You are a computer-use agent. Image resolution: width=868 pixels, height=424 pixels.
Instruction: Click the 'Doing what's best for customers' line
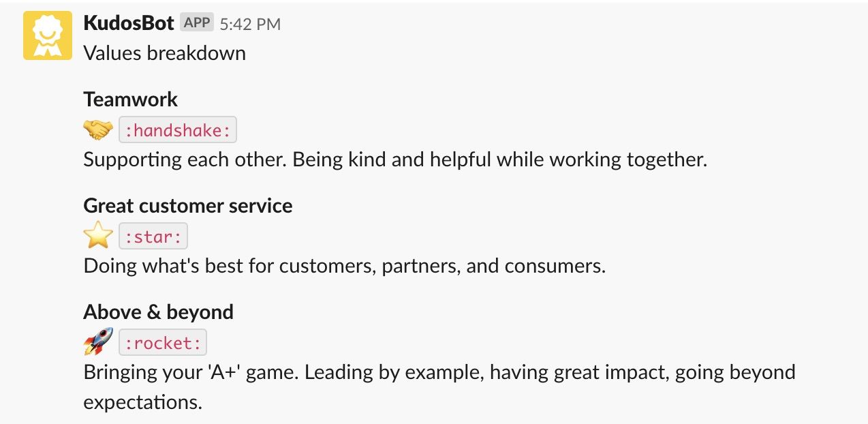(344, 266)
